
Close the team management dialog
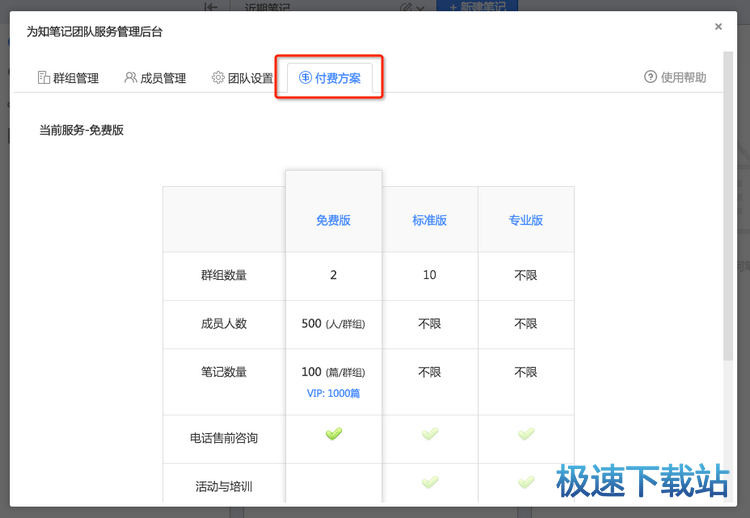(718, 26)
